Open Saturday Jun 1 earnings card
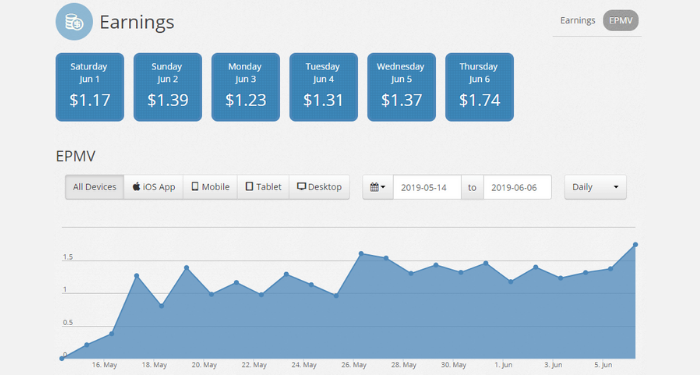The width and height of the screenshot is (700, 375). (x=90, y=87)
